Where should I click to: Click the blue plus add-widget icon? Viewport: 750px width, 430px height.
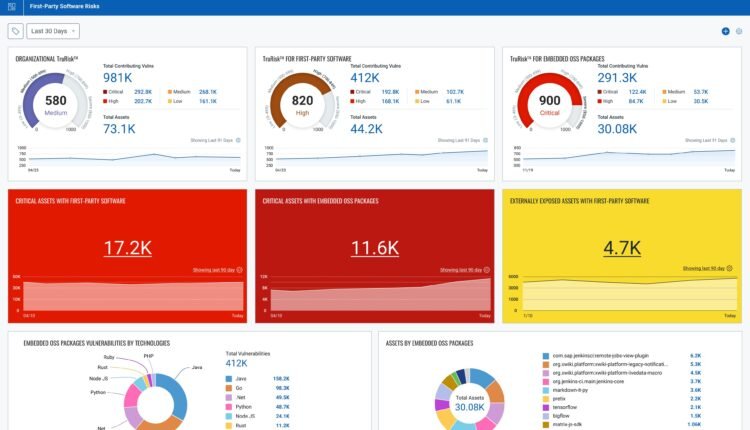coord(725,31)
